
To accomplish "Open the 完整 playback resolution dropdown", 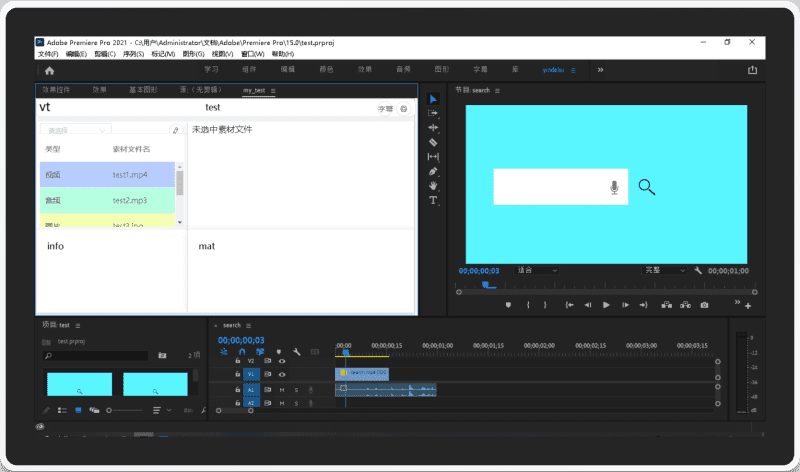I will click(664, 270).
